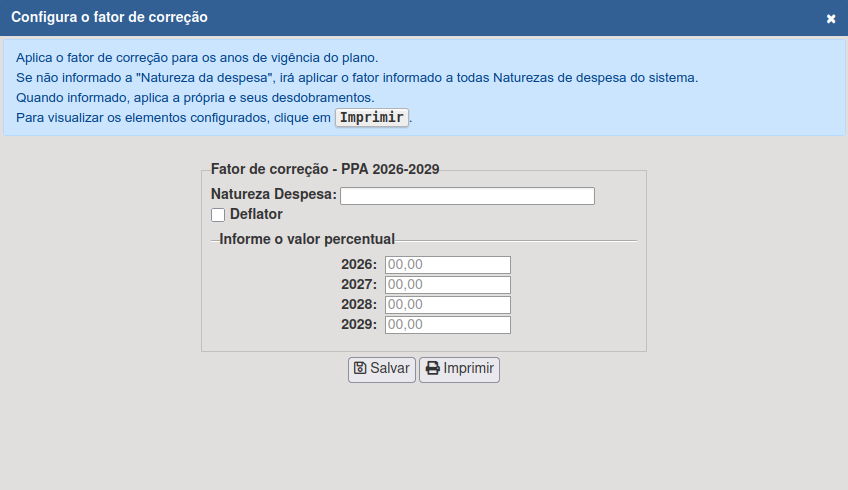Click the dialog title 'Configura o fator de correção'
This screenshot has height=490, width=848.
coord(109,18)
